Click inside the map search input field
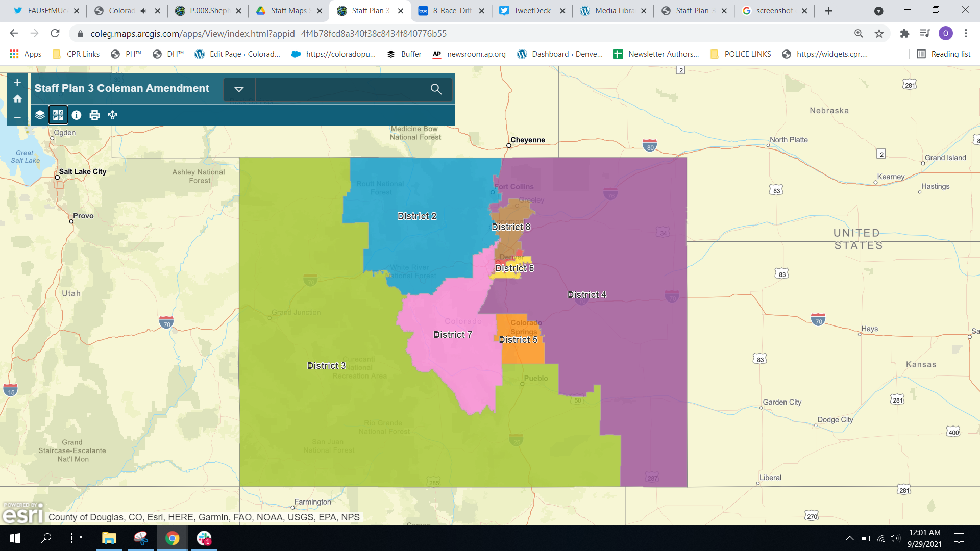This screenshot has height=551, width=980. 337,89
